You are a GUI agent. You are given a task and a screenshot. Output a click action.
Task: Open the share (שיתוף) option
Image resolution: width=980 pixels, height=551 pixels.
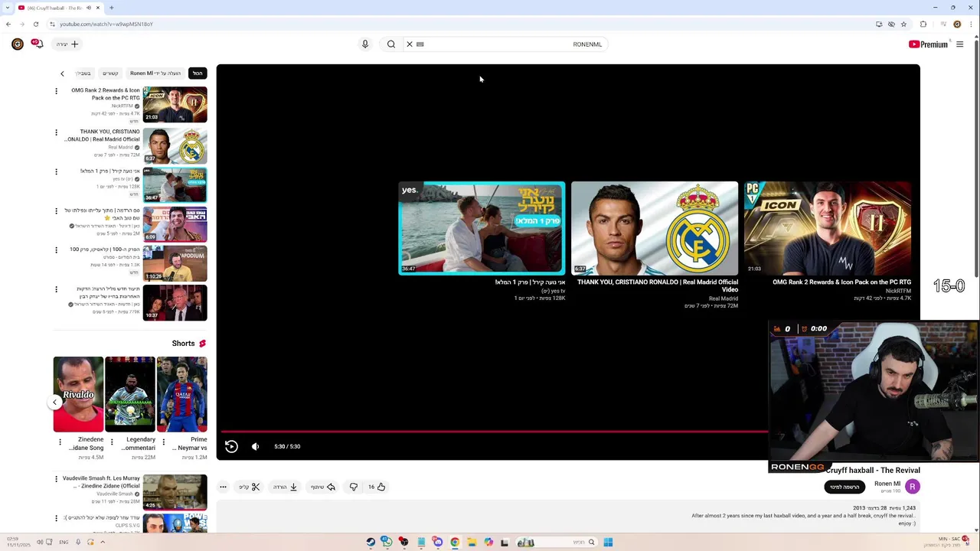323,487
